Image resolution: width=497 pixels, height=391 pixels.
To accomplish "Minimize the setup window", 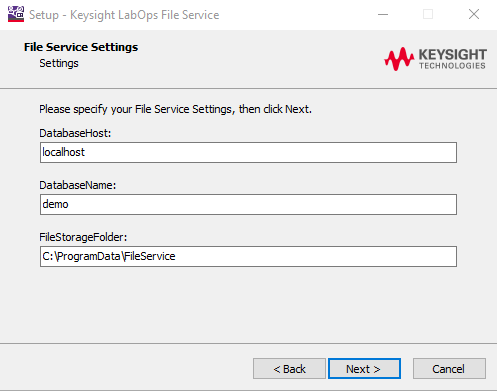I will pos(383,15).
